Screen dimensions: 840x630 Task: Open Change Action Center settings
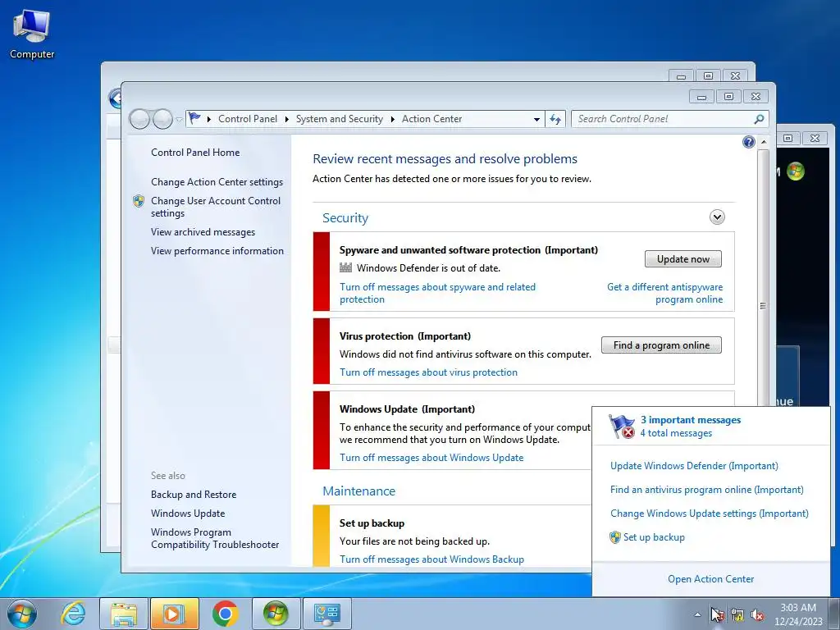click(217, 182)
